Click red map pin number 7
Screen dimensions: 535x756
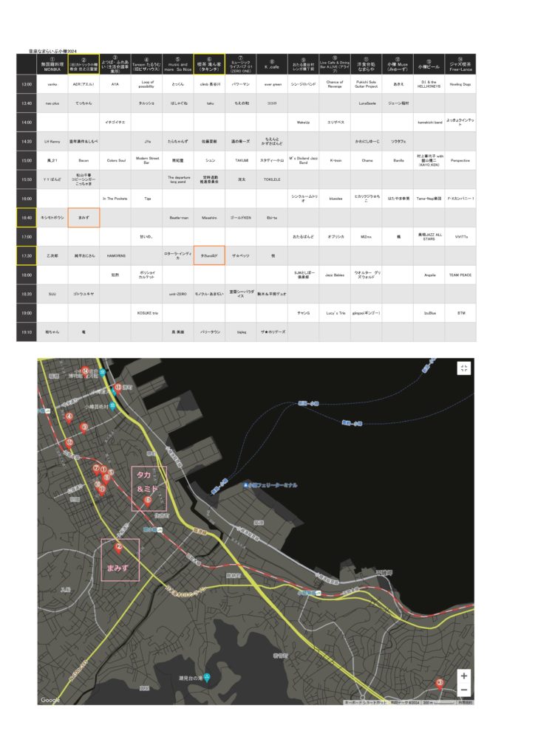pos(96,468)
